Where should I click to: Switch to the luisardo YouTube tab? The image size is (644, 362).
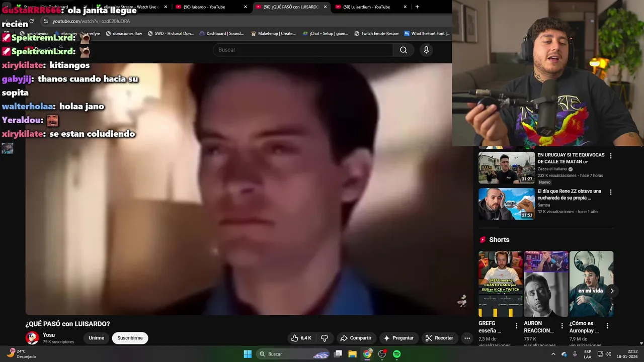click(x=208, y=7)
